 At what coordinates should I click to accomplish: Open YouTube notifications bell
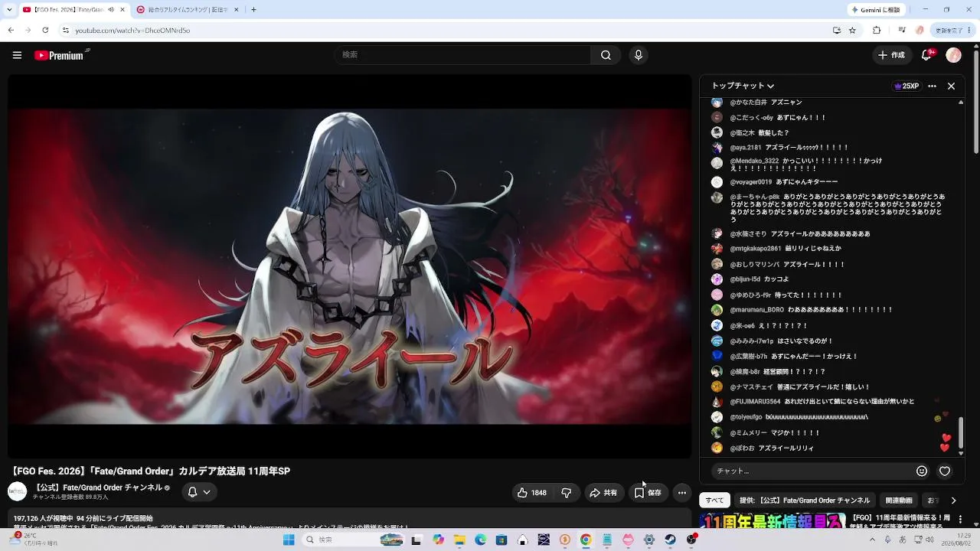tap(927, 55)
